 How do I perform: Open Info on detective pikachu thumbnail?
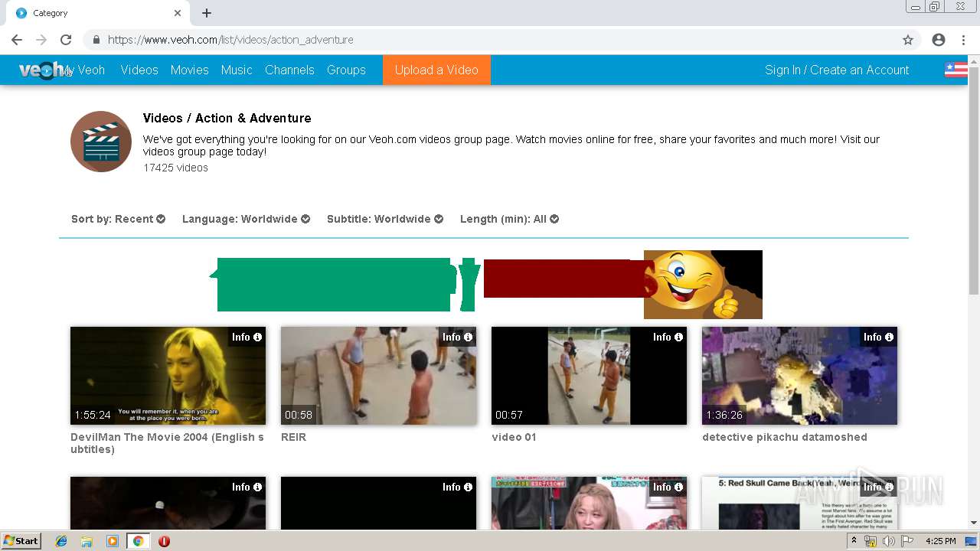pos(878,337)
